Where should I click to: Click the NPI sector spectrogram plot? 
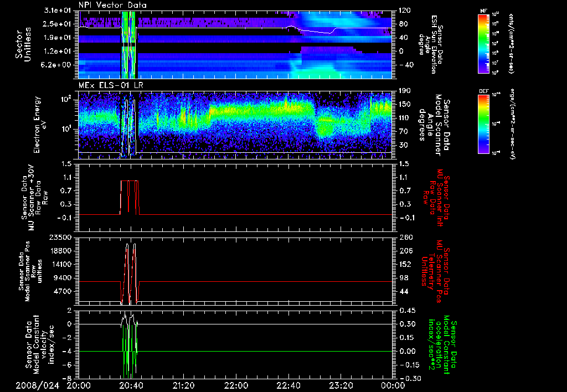click(x=235, y=44)
